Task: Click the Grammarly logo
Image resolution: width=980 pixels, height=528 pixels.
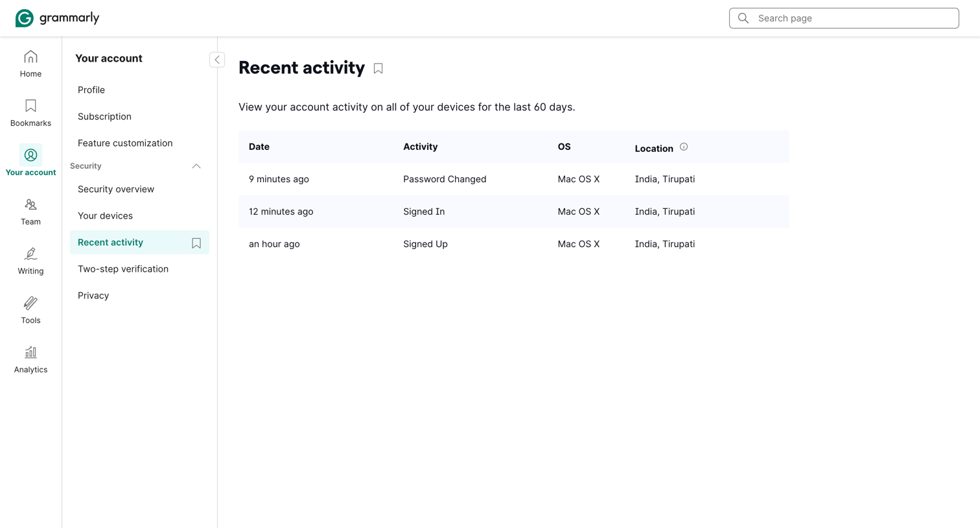Action: 57,18
